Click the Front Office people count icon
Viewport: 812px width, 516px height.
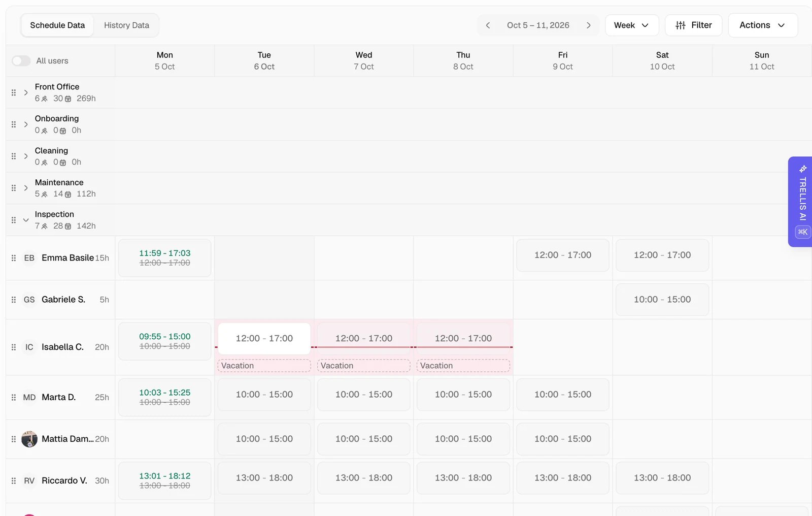pyautogui.click(x=45, y=99)
